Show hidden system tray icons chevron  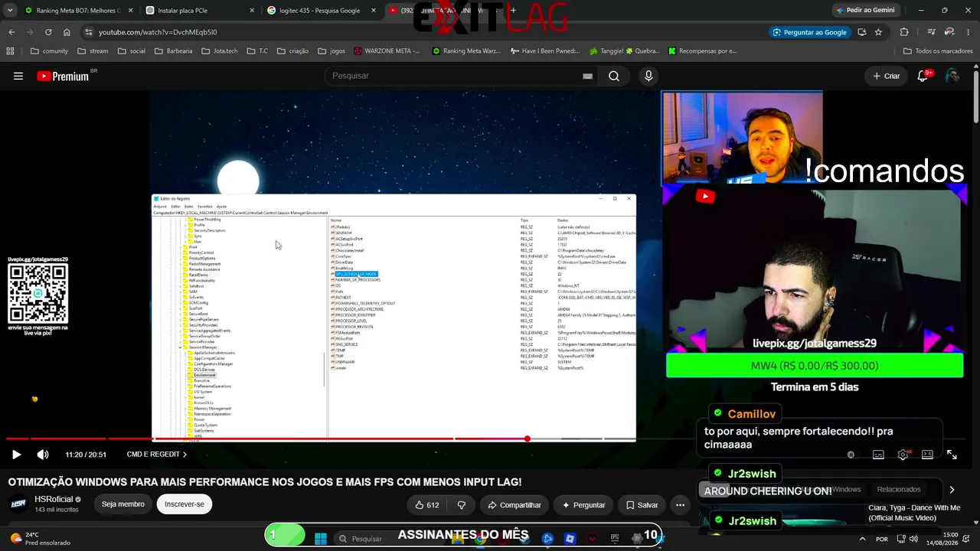point(863,539)
